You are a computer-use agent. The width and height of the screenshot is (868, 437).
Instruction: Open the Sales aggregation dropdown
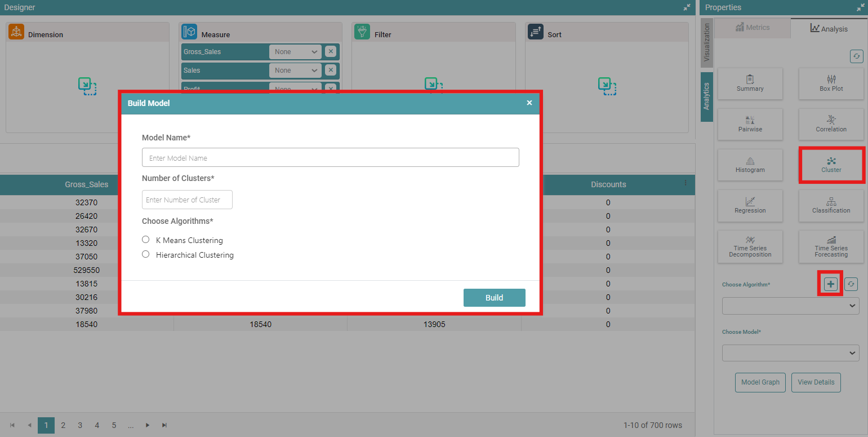tap(295, 70)
